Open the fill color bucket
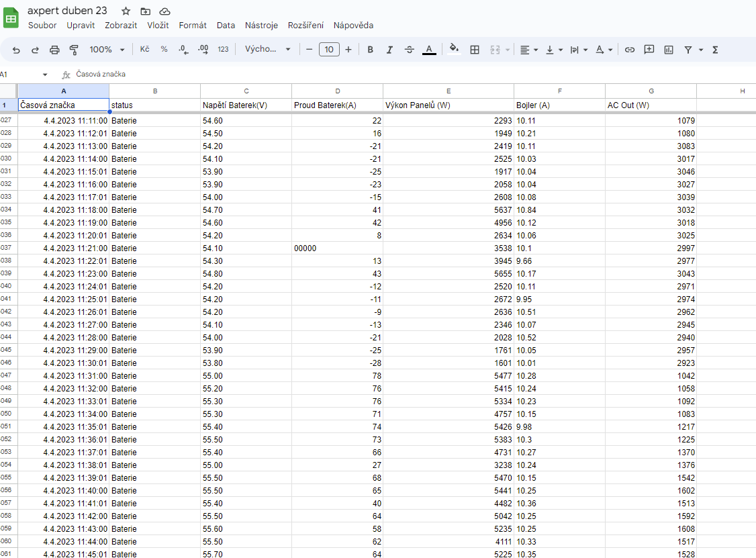The width and height of the screenshot is (756, 558). (x=454, y=49)
